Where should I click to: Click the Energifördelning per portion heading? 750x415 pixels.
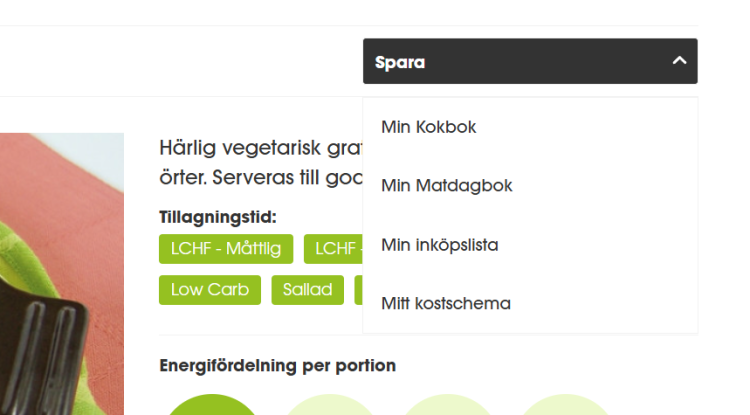point(277,366)
